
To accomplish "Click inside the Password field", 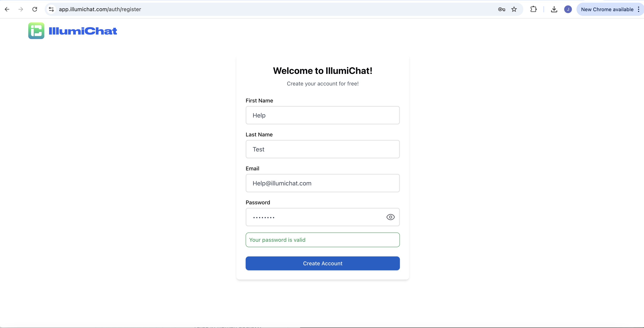I will point(313,217).
